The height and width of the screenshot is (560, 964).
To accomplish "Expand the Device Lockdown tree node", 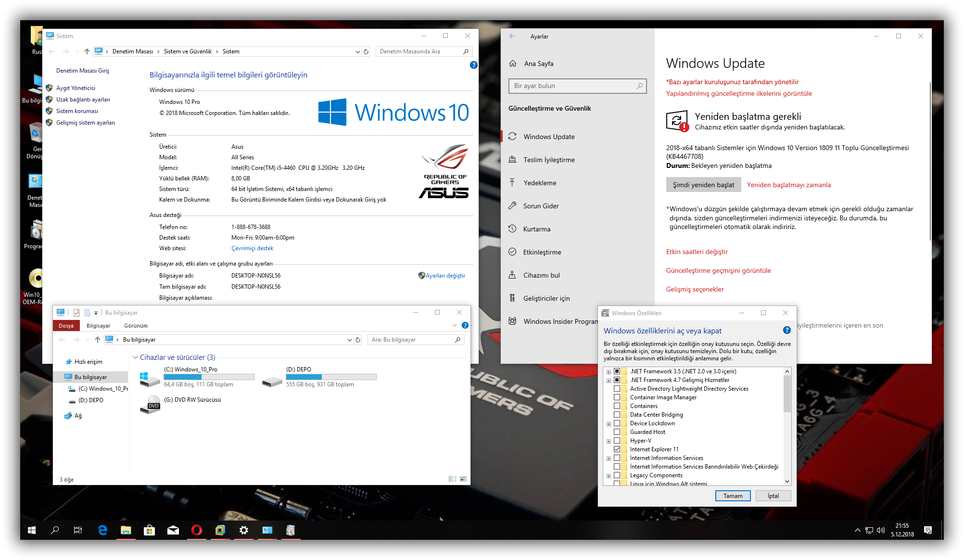I will 609,424.
